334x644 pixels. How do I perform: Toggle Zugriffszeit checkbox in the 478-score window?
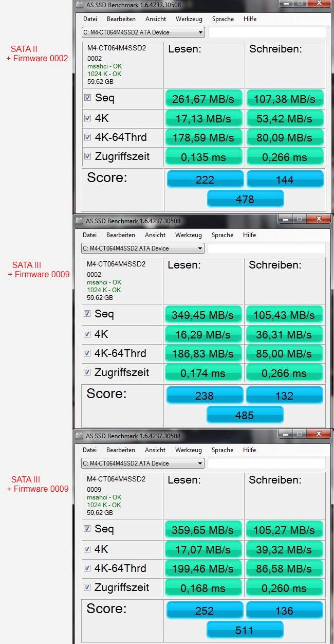tap(88, 156)
